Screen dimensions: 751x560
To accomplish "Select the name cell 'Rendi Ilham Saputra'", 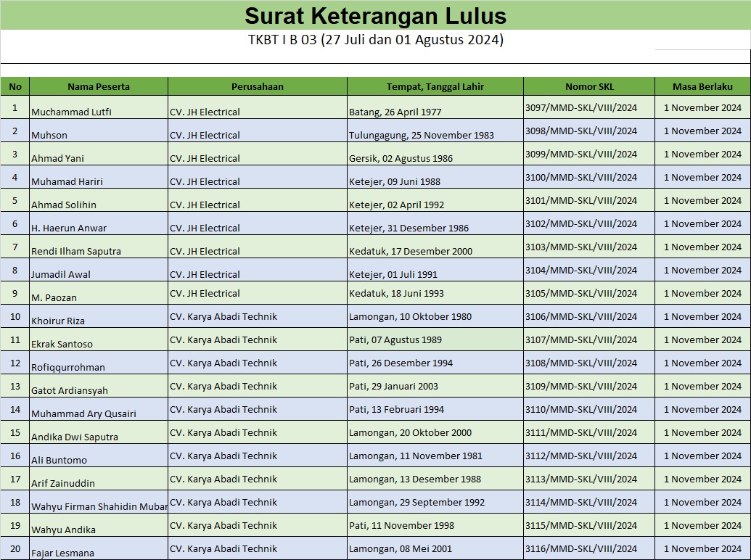I will point(99,247).
